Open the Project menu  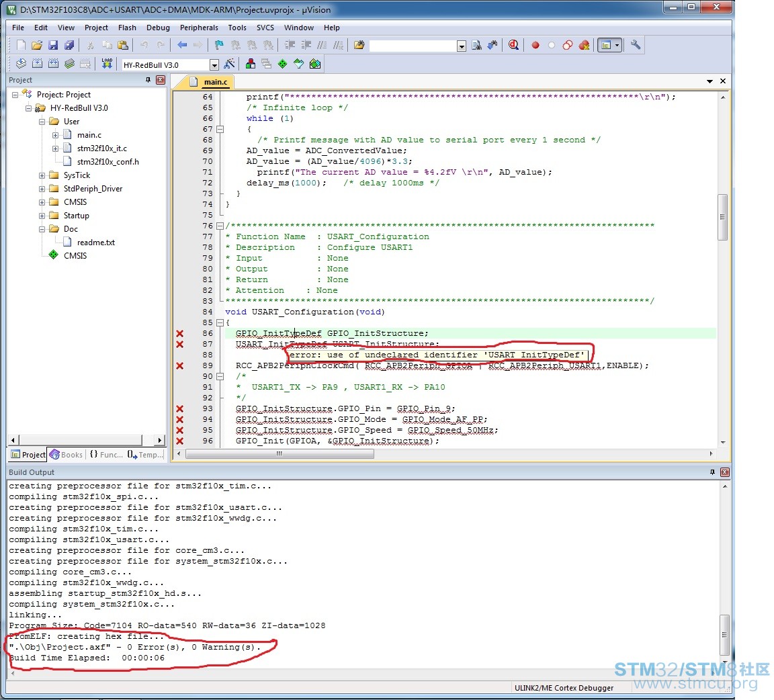coord(96,28)
